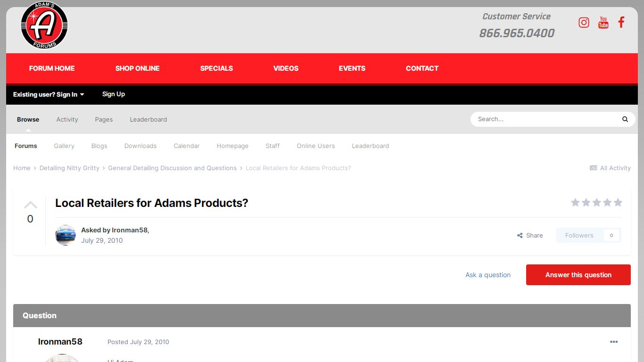
Task: Click the Followers button
Action: [x=589, y=235]
